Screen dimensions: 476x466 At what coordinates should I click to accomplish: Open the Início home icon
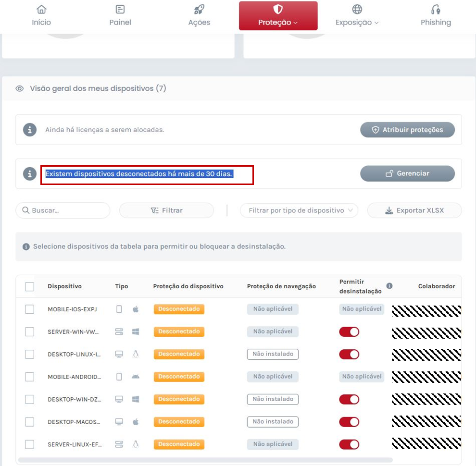41,8
